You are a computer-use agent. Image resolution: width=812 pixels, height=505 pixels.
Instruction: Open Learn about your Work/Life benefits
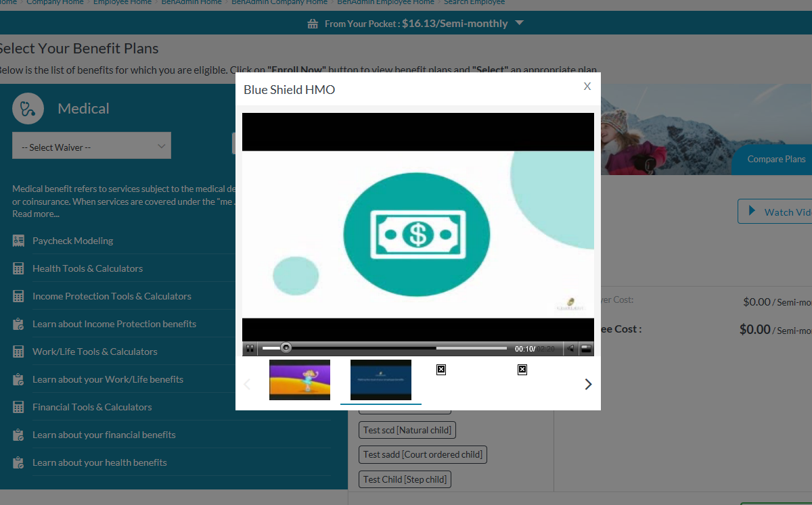click(108, 379)
